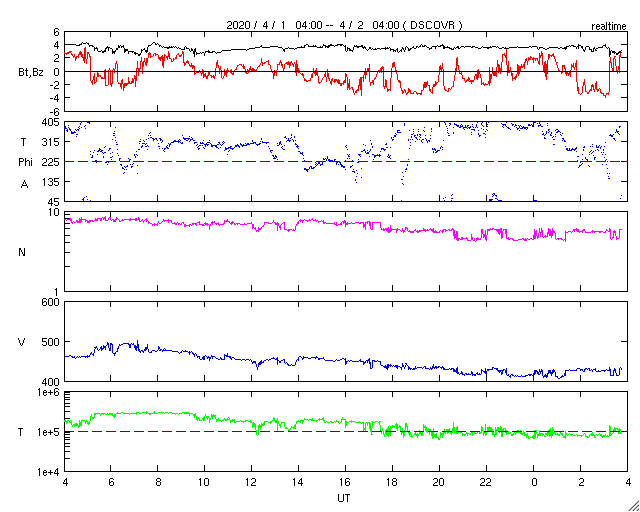Image resolution: width=640 pixels, height=512 pixels.
Task: Select the '405' axis value
Action: 51,122
